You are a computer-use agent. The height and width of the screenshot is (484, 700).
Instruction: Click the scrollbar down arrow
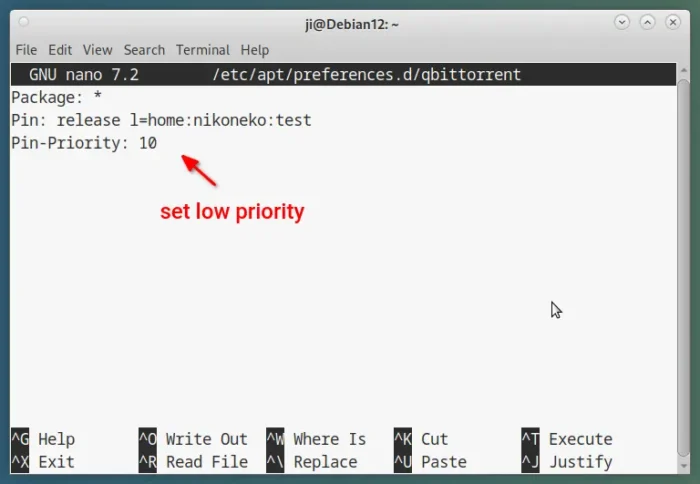click(683, 466)
